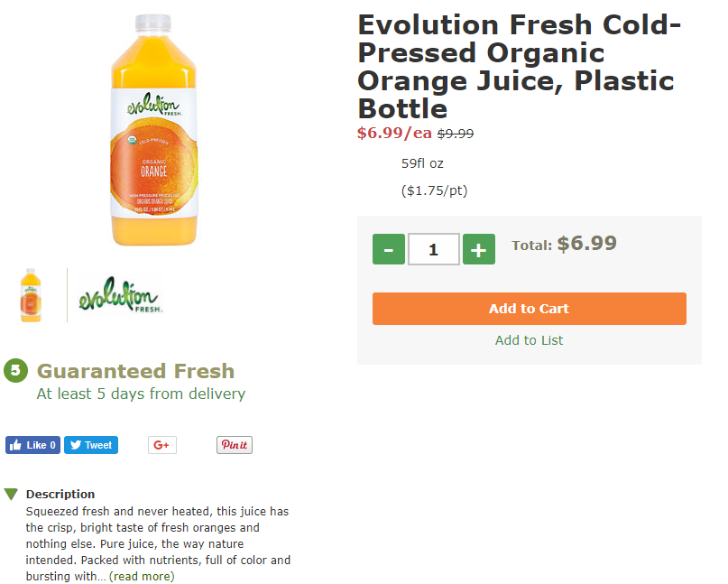Click the green number 5 freshness badge
Image resolution: width=728 pixels, height=584 pixels.
[x=15, y=370]
